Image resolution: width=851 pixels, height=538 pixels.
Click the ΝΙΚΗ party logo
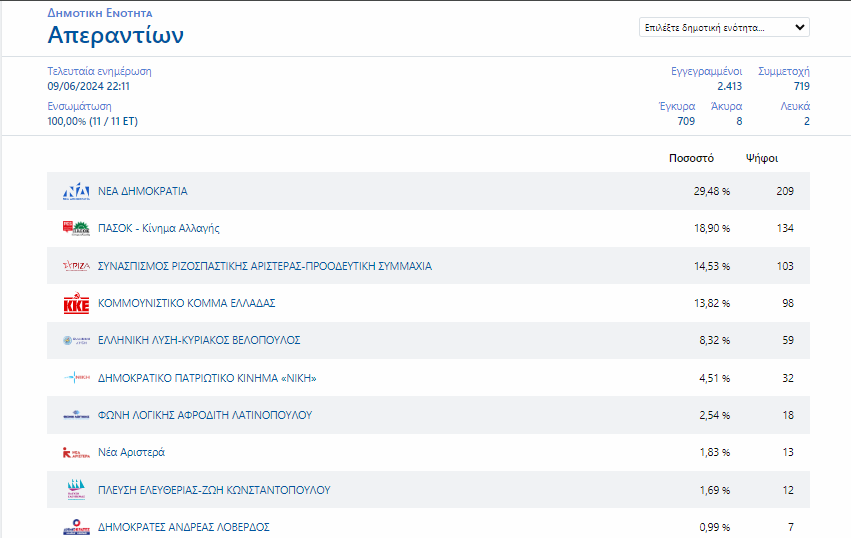pos(76,377)
